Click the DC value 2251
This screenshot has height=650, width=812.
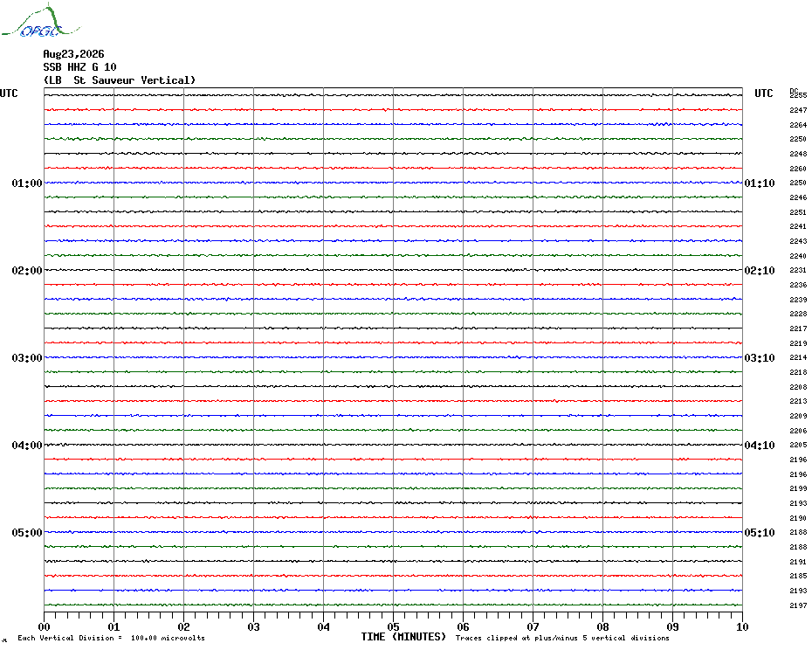point(798,212)
